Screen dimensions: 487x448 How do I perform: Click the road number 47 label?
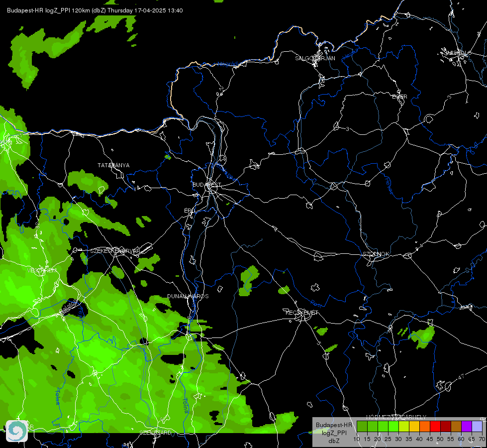pos(461,377)
